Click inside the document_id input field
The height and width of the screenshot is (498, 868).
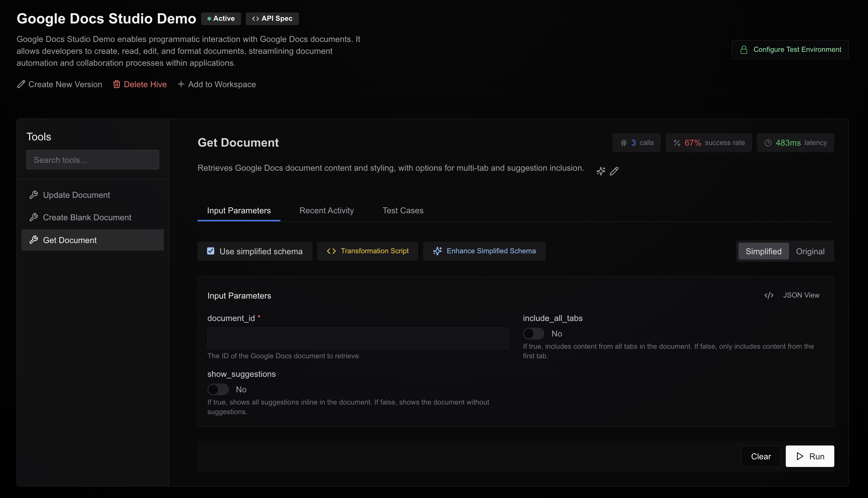[357, 338]
